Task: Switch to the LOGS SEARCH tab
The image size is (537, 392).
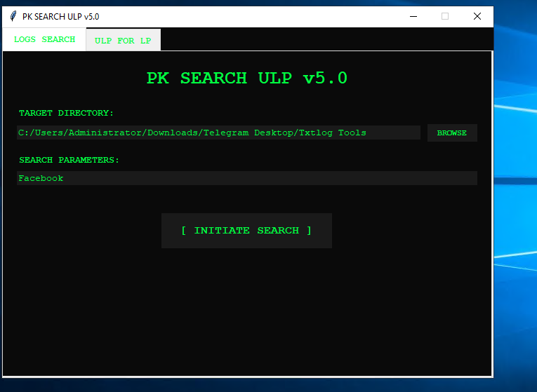Action: [44, 39]
